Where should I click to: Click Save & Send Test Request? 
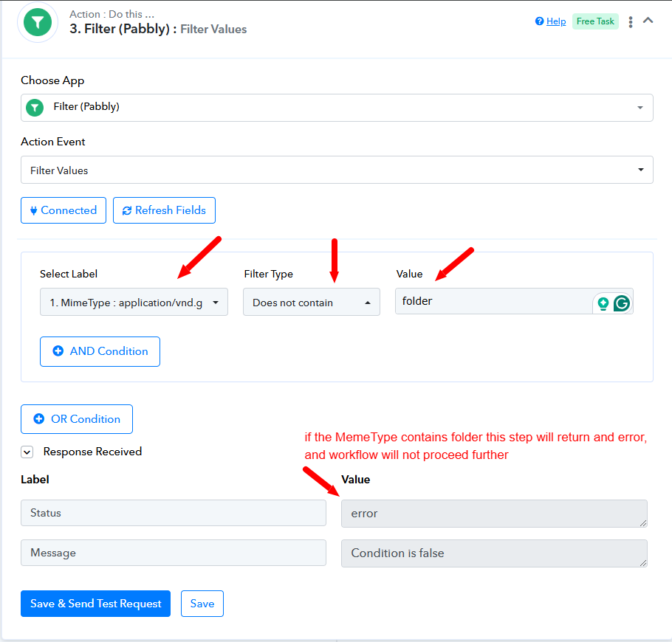[95, 604]
